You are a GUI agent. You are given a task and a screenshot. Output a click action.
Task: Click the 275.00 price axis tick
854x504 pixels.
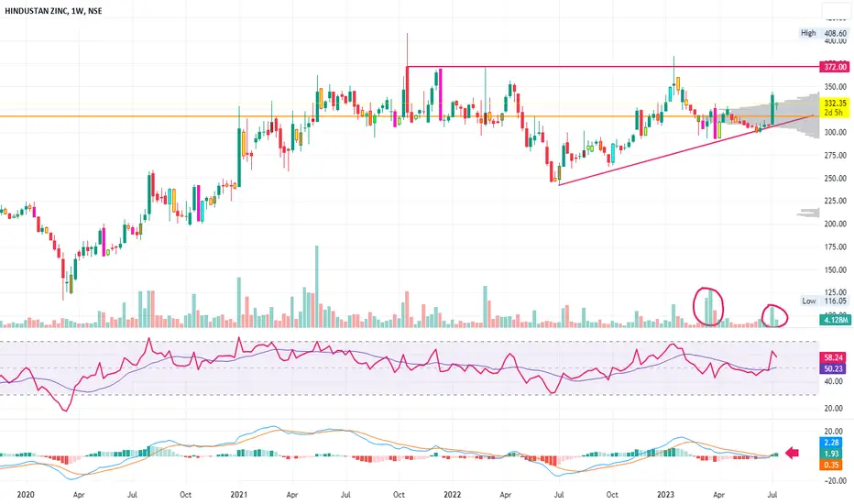[835, 155]
